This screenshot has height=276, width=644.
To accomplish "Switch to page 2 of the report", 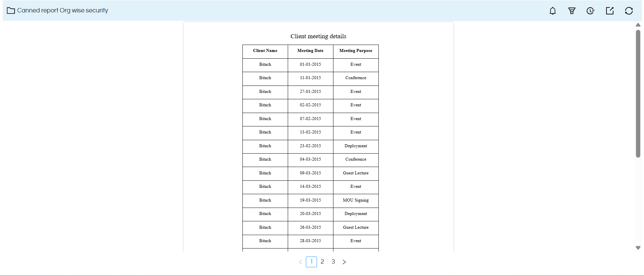I will 322,262.
